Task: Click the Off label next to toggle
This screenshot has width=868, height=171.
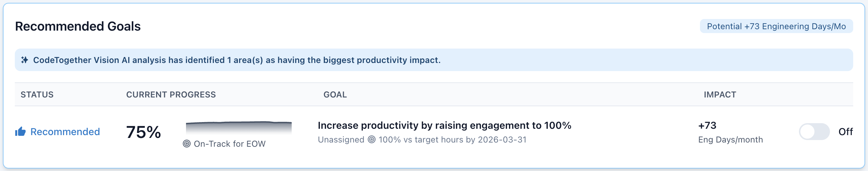Action: (x=845, y=132)
